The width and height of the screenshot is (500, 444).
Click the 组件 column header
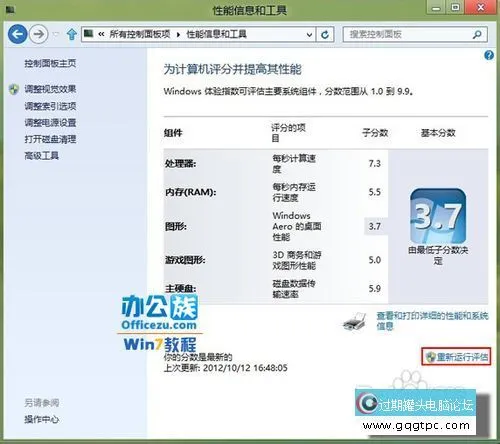pos(173,133)
